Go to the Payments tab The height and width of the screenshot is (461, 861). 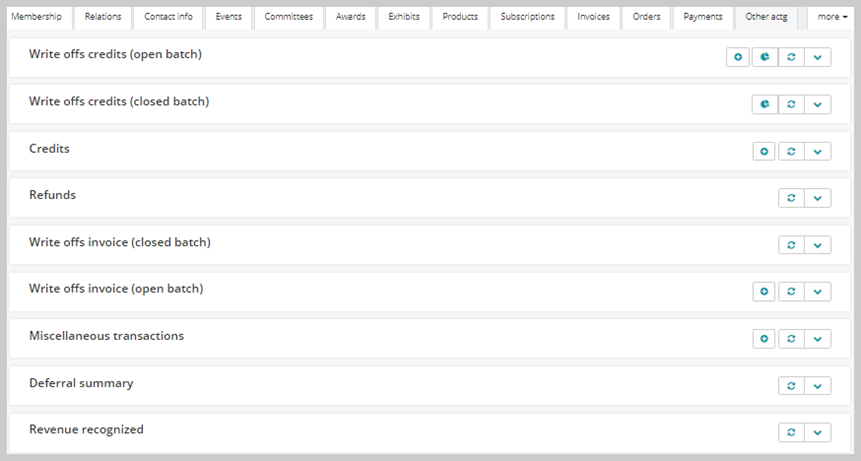click(703, 17)
